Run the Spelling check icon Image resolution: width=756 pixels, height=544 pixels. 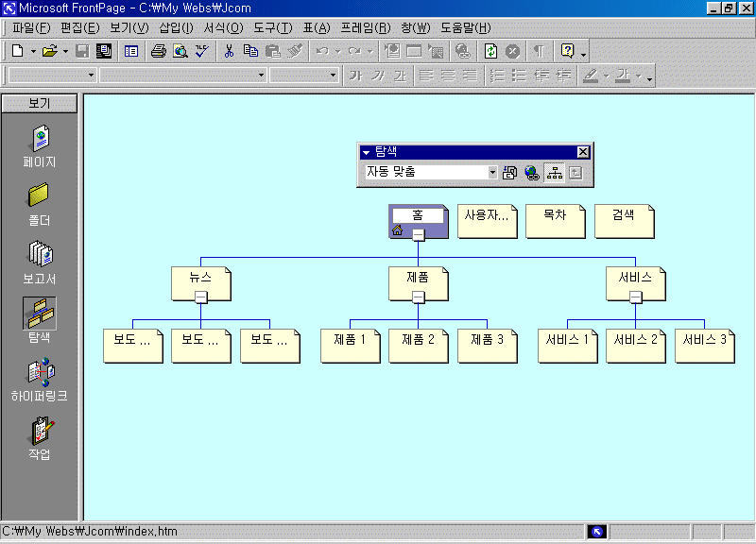tap(202, 51)
